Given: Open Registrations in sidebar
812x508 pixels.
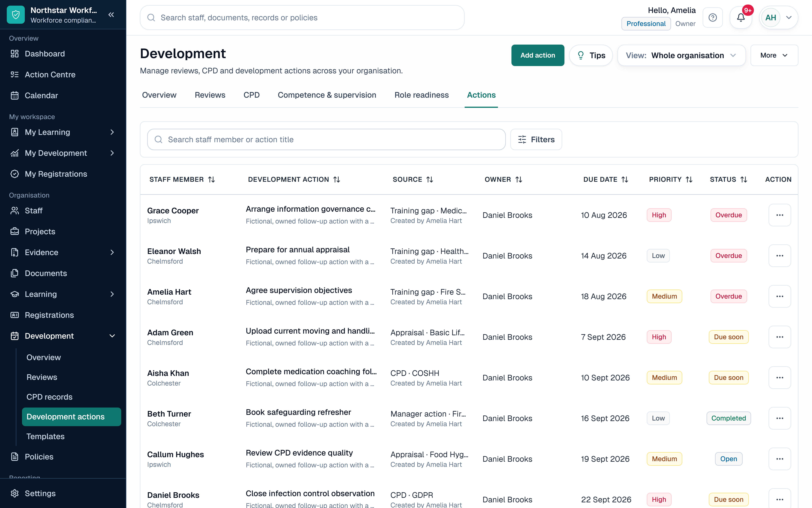Looking at the screenshot, I should click(x=63, y=315).
